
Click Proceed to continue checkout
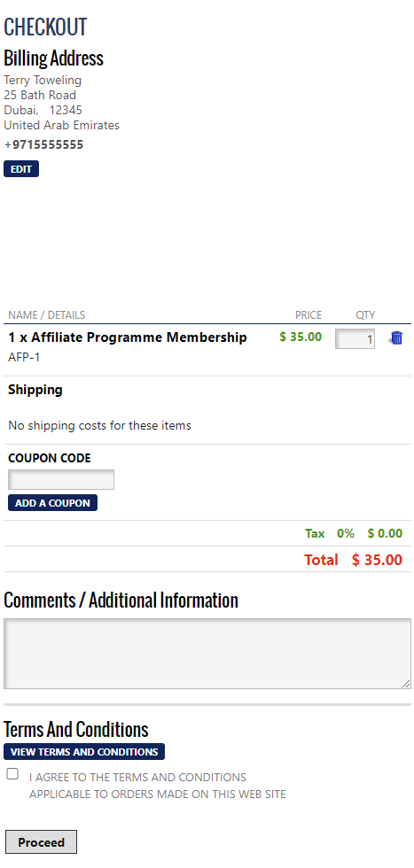[41, 842]
